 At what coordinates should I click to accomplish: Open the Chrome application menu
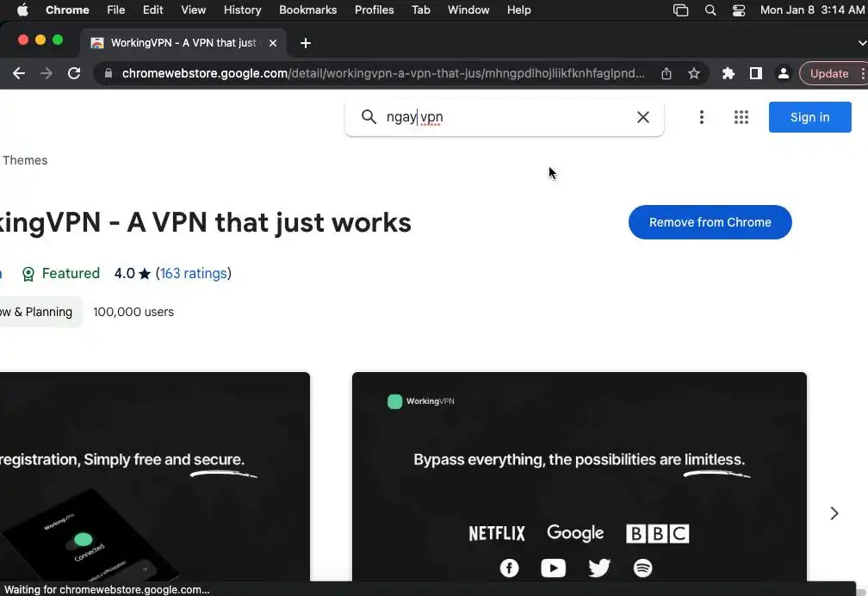click(x=67, y=10)
